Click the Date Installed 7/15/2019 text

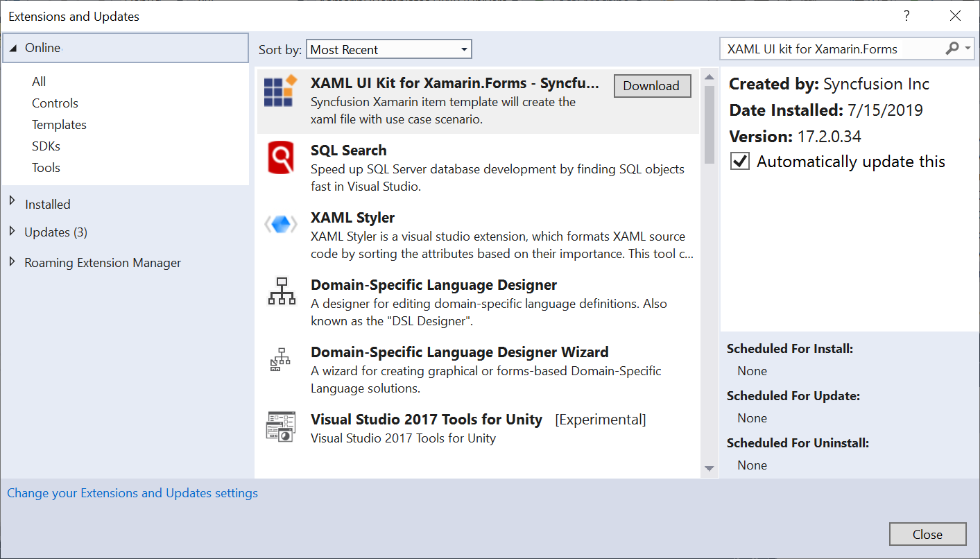826,110
